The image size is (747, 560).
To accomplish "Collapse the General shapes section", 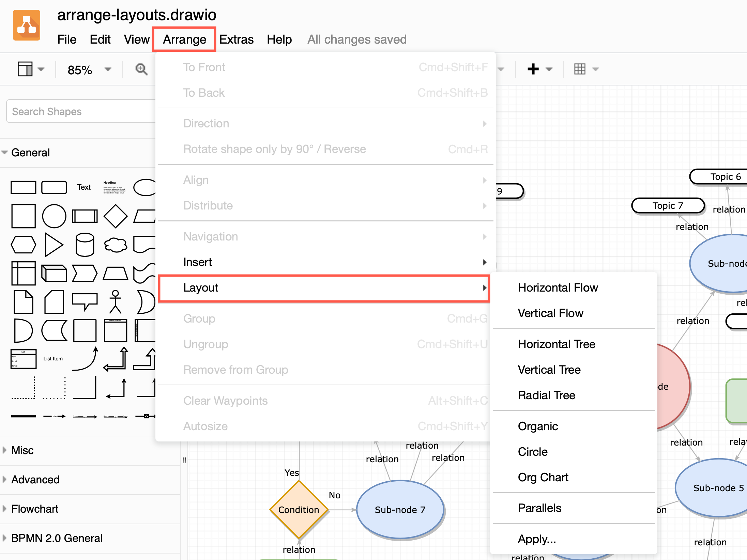I will coord(30,152).
